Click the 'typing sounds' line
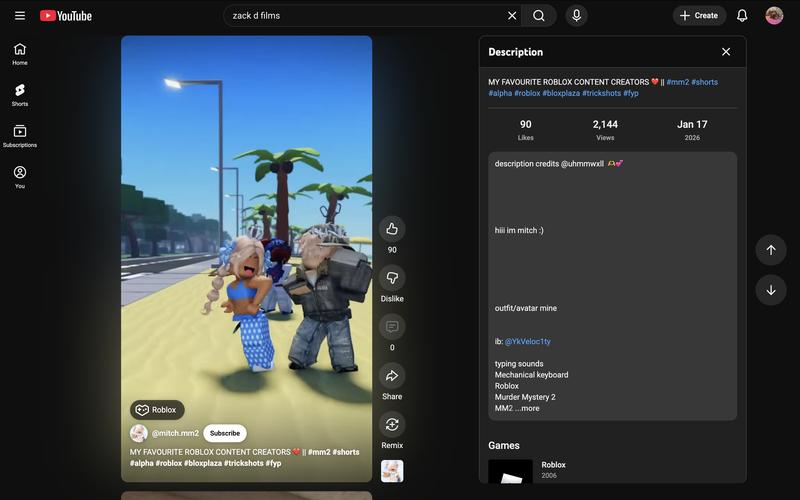Image resolution: width=800 pixels, height=500 pixels. [x=519, y=364]
